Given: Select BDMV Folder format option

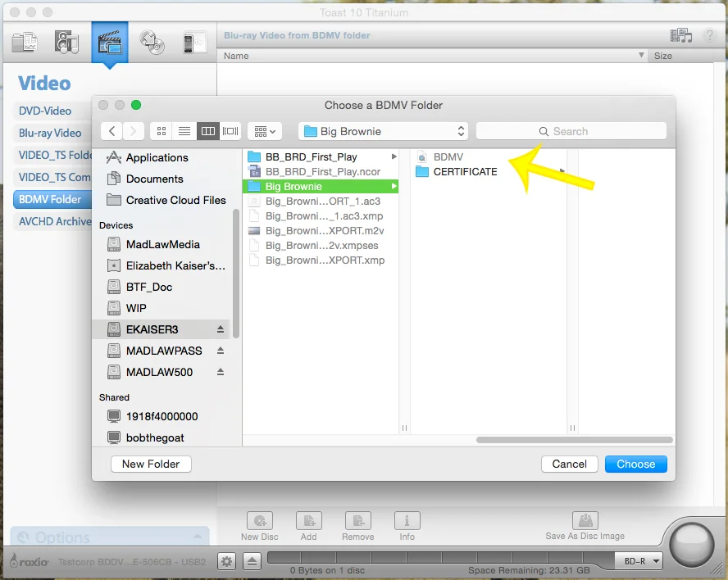Looking at the screenshot, I should tap(50, 200).
